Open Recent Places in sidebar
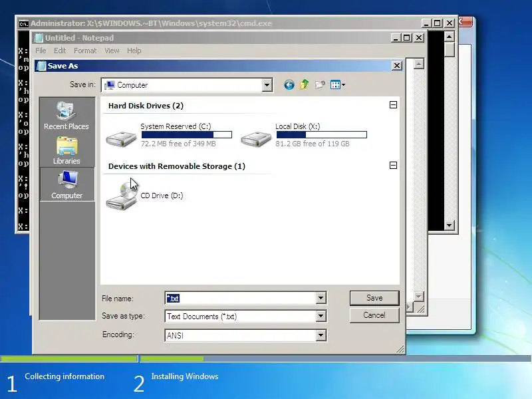Viewport: 532px width, 399px height. [x=66, y=116]
